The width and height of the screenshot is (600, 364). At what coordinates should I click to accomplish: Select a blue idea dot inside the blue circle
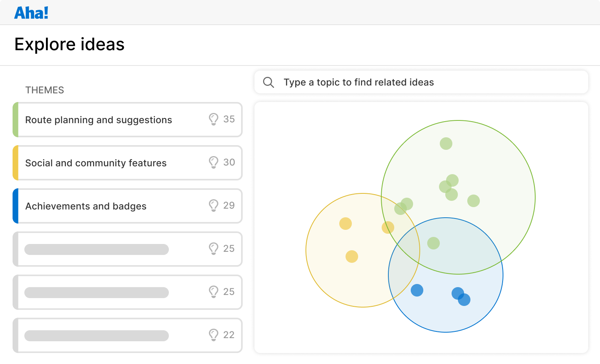point(417,290)
